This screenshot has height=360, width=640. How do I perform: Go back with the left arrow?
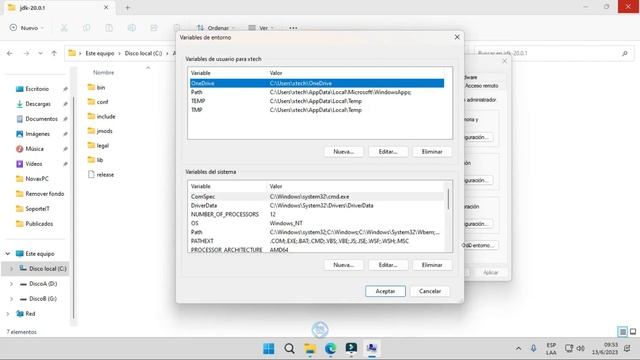click(10, 53)
